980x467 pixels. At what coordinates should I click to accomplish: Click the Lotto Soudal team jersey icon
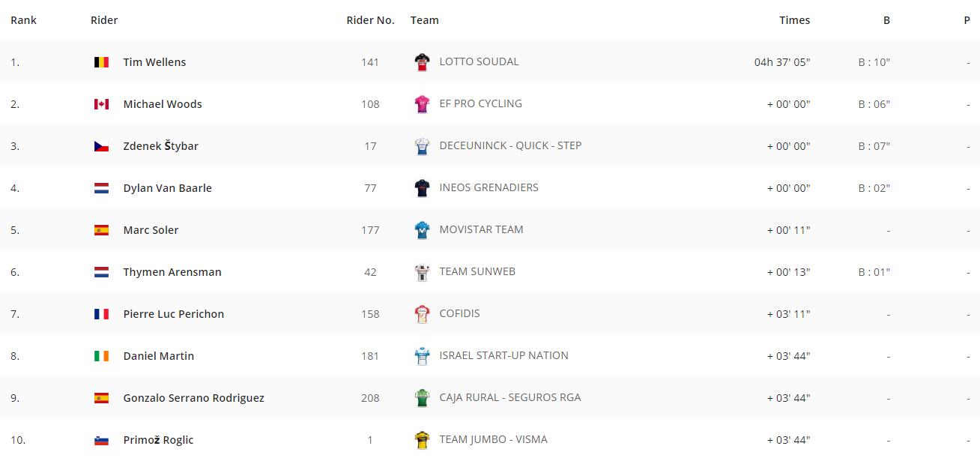pos(422,62)
